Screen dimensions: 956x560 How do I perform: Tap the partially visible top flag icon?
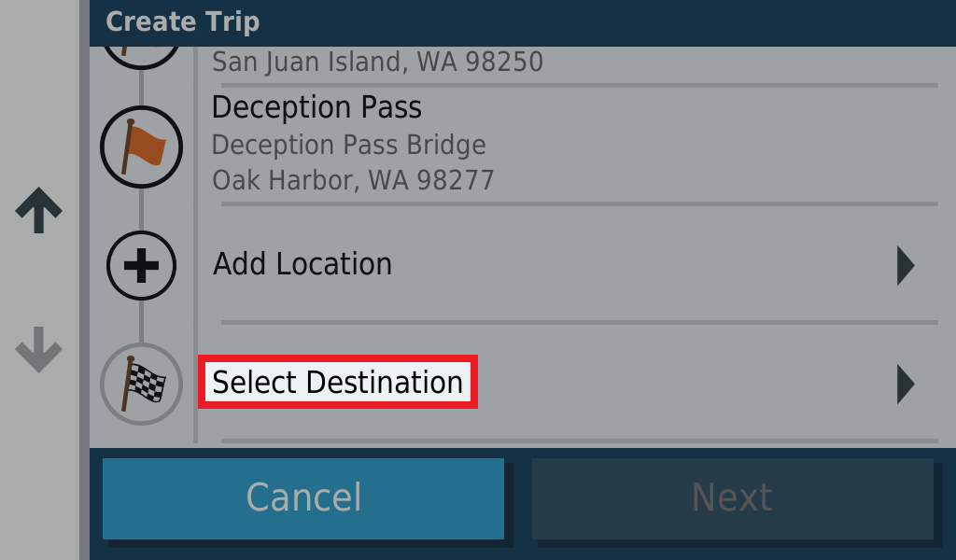point(142,58)
